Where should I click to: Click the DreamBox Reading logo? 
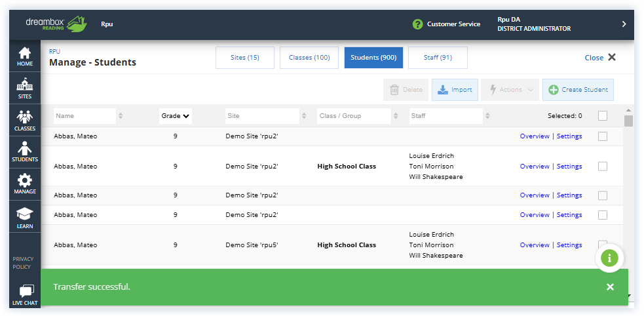[57, 24]
